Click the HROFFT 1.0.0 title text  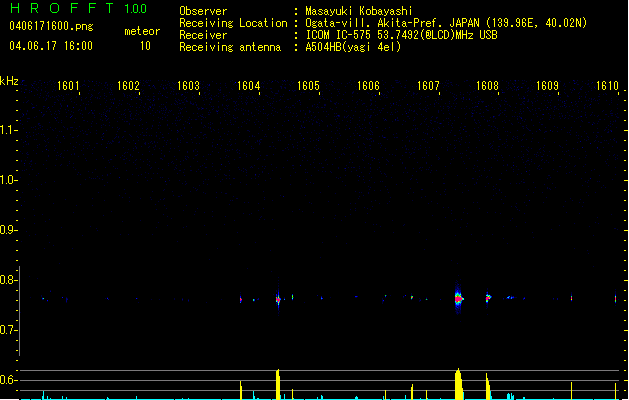(x=78, y=8)
